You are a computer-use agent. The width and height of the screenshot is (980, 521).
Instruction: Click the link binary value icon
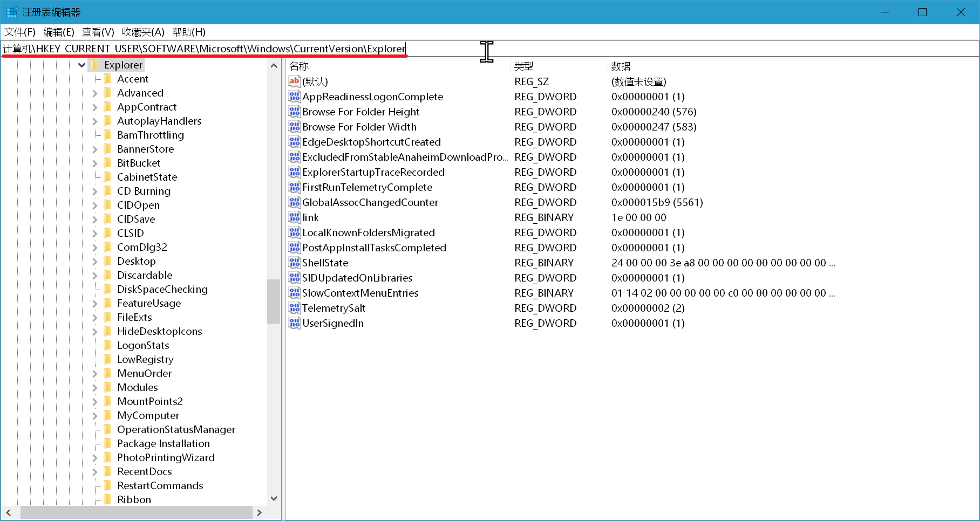pos(294,217)
